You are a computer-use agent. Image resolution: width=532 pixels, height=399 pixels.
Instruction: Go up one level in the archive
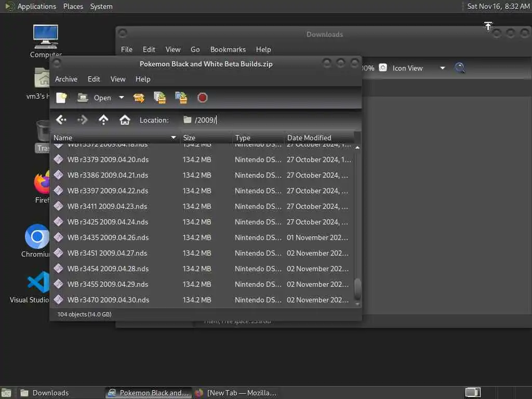(x=103, y=120)
